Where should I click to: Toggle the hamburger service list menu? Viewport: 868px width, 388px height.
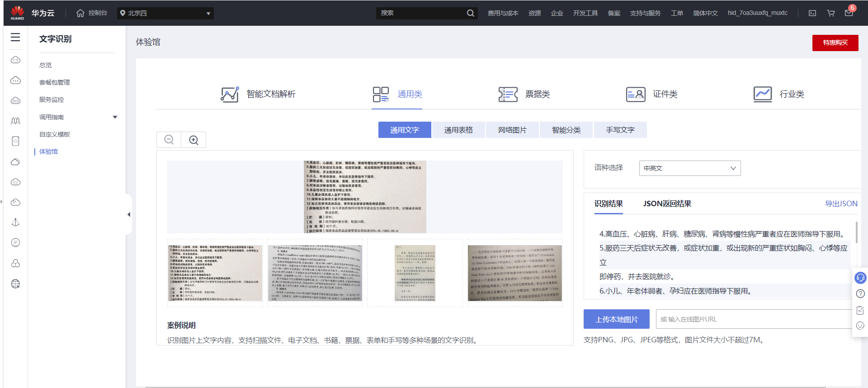(x=15, y=37)
